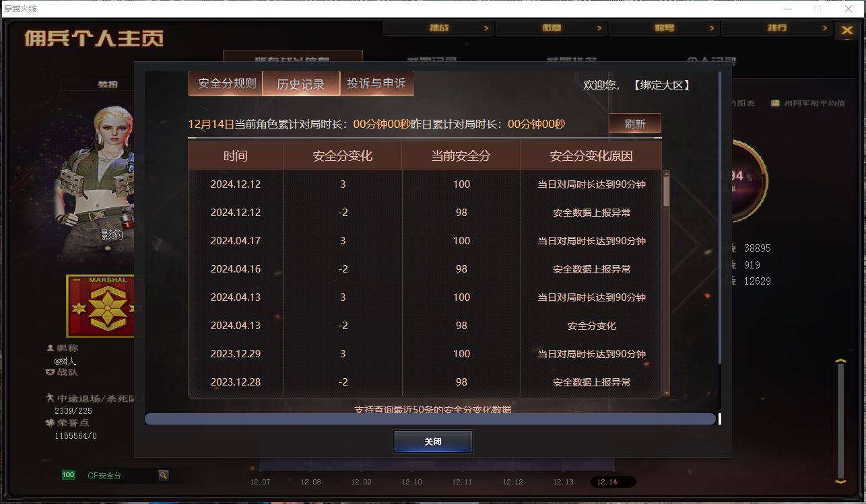The height and width of the screenshot is (504, 866).
Task: Expand the 徽章 menu chevron
Action: coord(599,28)
